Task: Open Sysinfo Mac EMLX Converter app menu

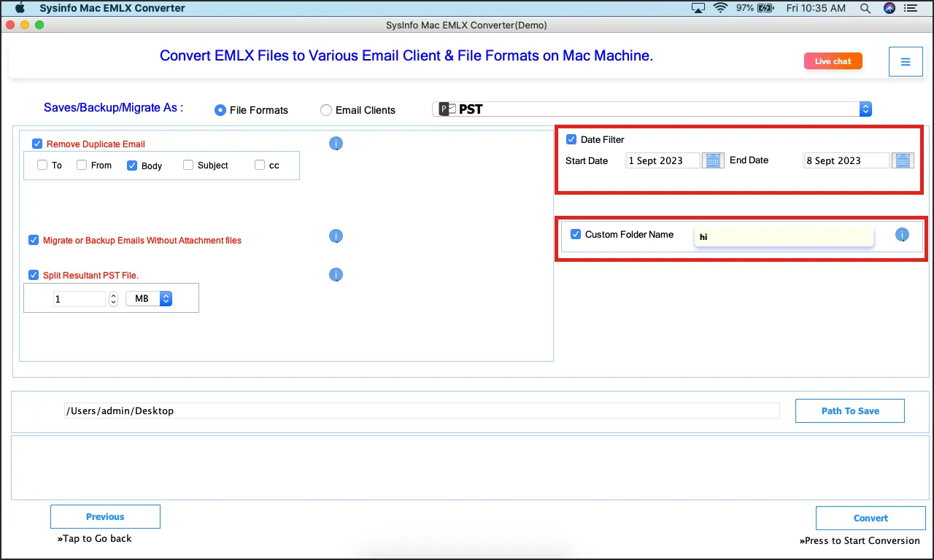Action: (x=112, y=8)
